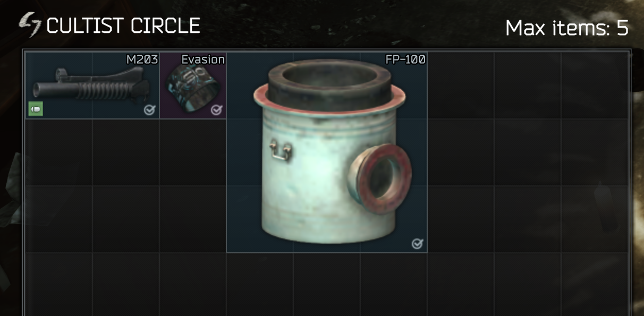The width and height of the screenshot is (644, 316).
Task: Click the CULTIST CIRCLE title text
Action: 123,25
